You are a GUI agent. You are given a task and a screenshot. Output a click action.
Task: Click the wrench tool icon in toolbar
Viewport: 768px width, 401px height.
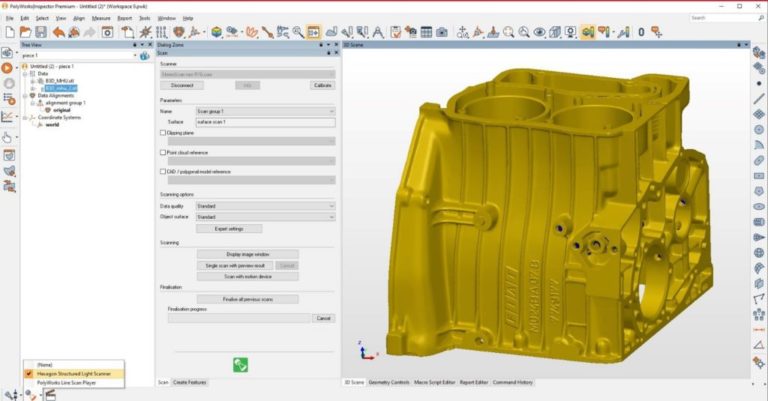click(267, 32)
